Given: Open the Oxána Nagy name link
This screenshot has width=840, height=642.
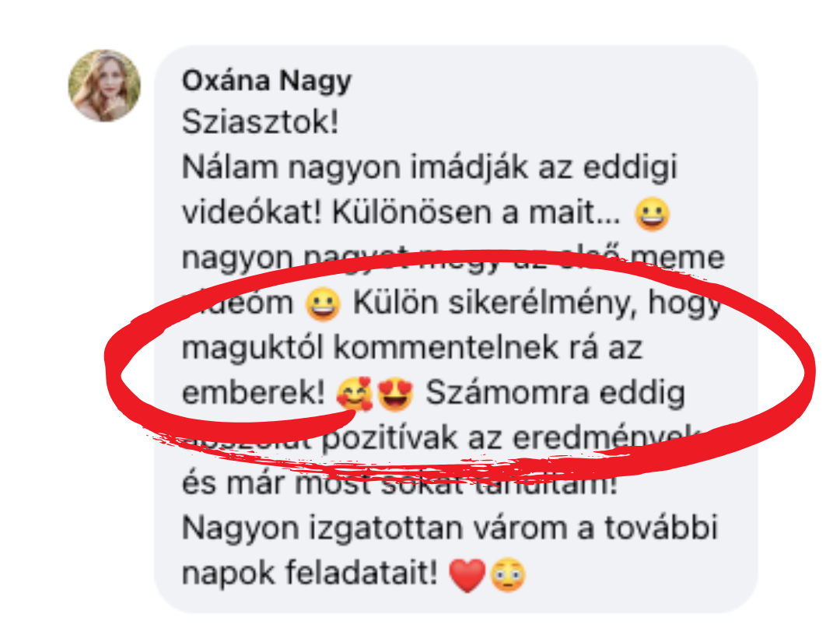Looking at the screenshot, I should [x=267, y=81].
